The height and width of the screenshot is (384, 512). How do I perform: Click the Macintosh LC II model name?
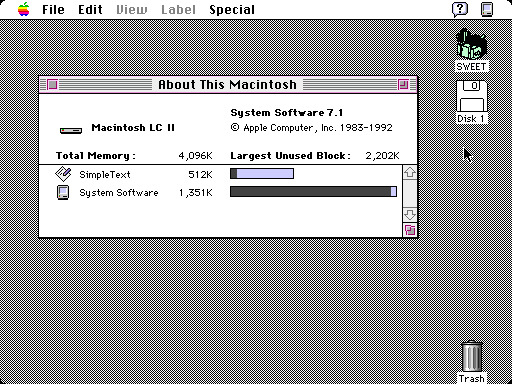pos(133,128)
